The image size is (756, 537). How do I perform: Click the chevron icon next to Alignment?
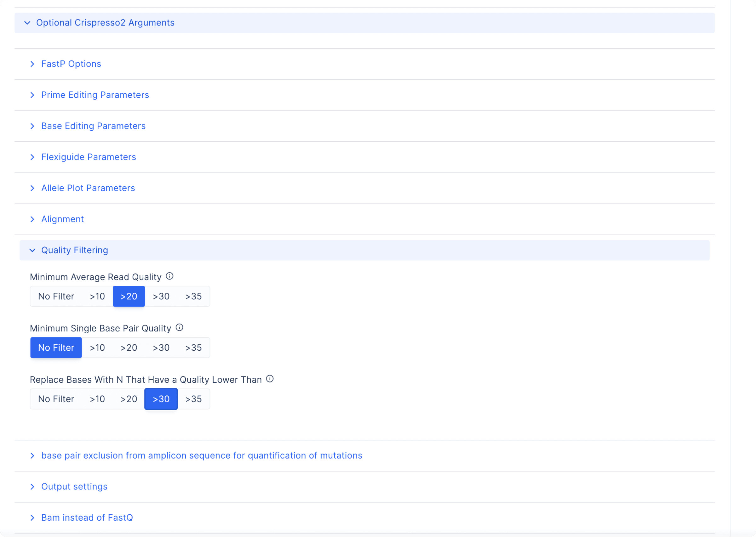coord(32,219)
